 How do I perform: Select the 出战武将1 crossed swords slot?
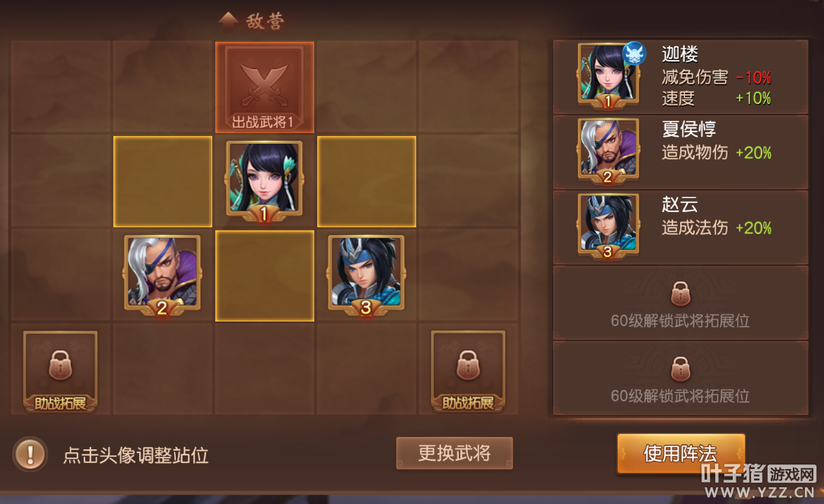(x=264, y=87)
